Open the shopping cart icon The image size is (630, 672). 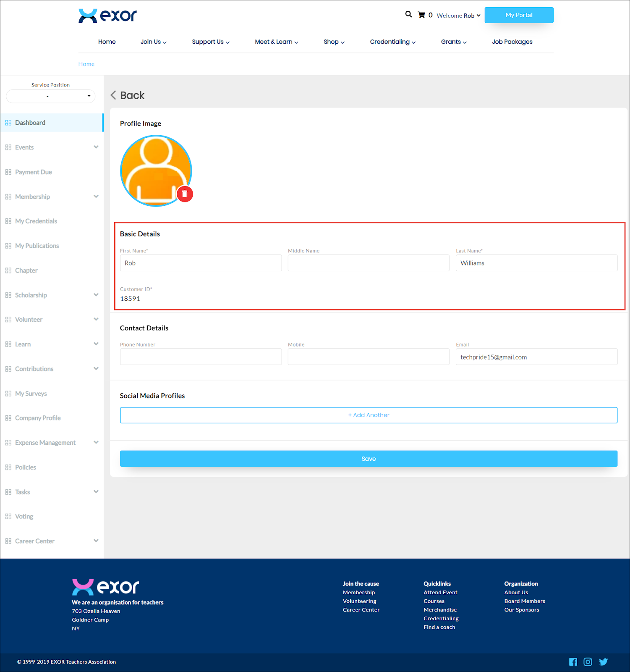pos(421,15)
